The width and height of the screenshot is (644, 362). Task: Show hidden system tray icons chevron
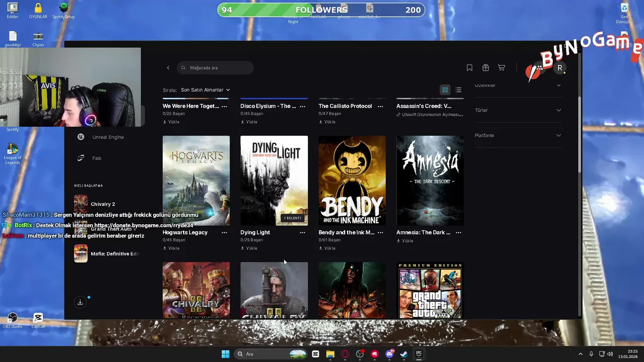[580, 354]
